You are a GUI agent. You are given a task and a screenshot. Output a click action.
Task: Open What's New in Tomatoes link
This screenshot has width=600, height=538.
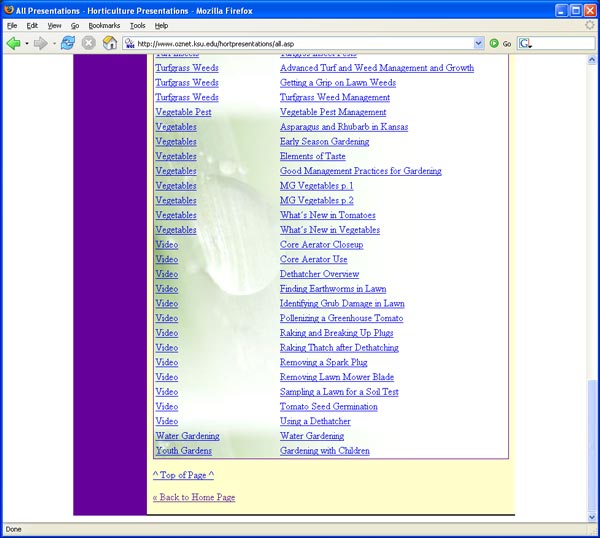point(328,215)
